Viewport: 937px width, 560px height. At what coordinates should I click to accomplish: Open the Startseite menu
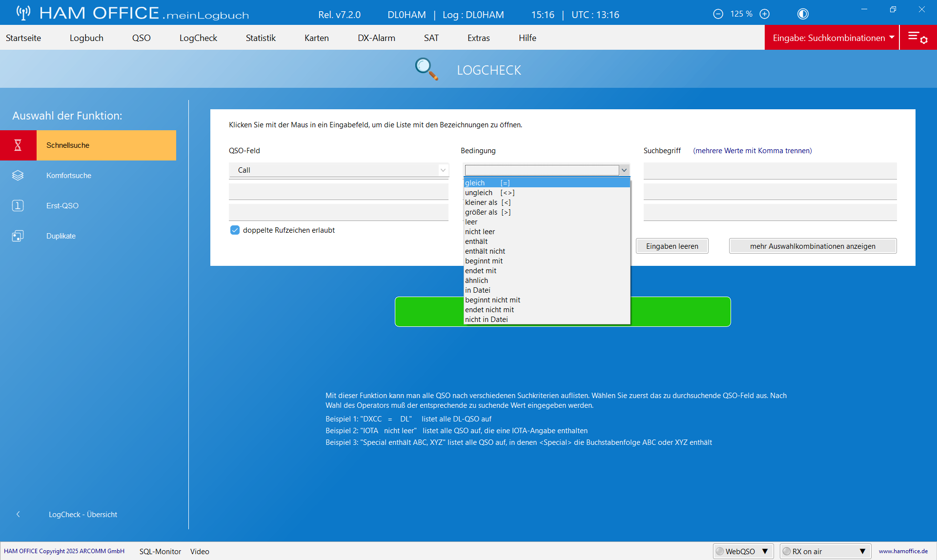click(23, 38)
